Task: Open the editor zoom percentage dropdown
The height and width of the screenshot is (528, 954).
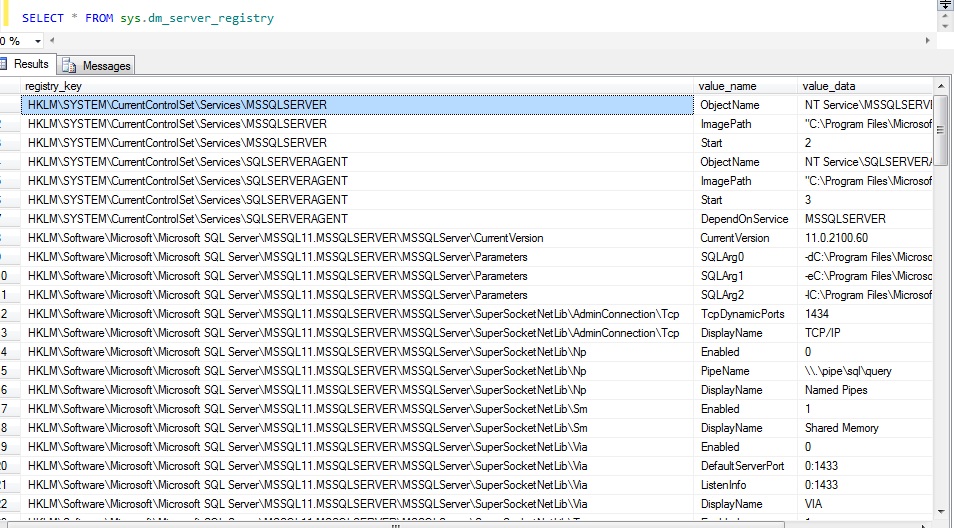Action: click(38, 41)
